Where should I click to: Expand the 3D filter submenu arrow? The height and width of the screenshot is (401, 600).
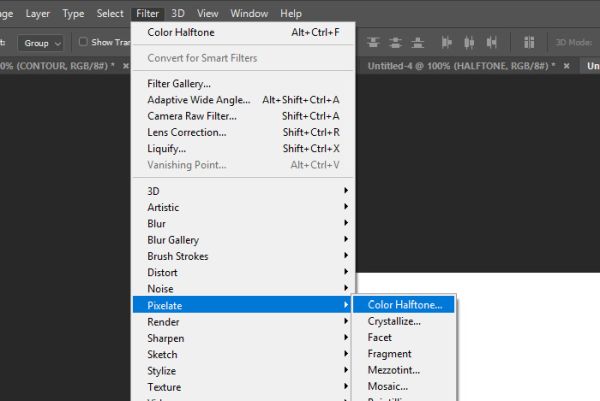[x=346, y=190]
